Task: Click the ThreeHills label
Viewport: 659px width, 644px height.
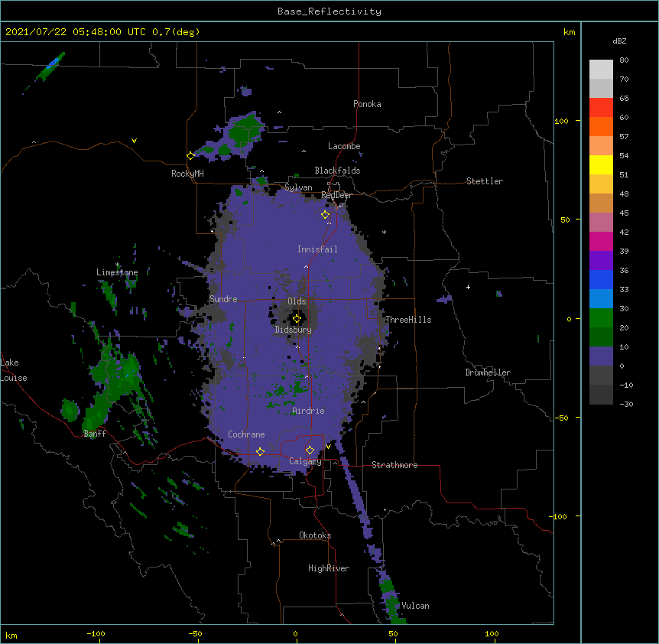Action: point(408,320)
